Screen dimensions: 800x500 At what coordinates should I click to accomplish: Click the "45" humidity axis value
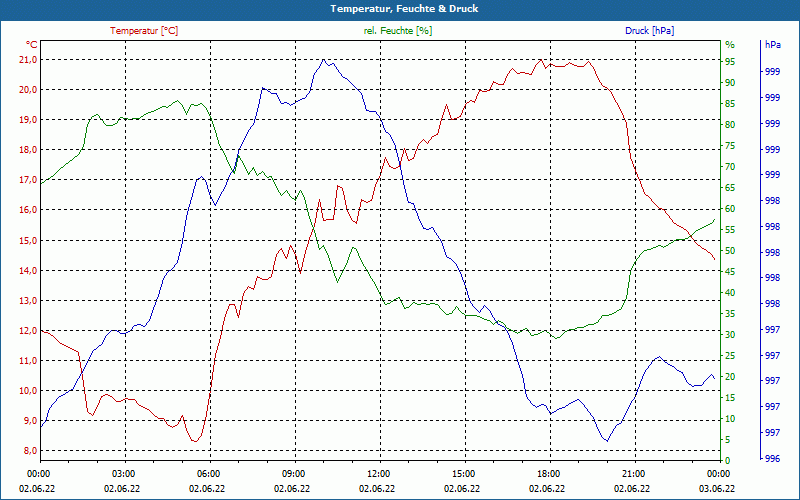click(730, 272)
